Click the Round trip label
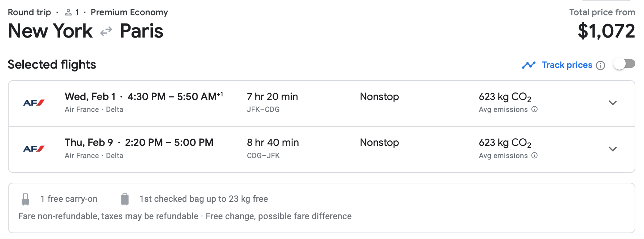 point(30,12)
